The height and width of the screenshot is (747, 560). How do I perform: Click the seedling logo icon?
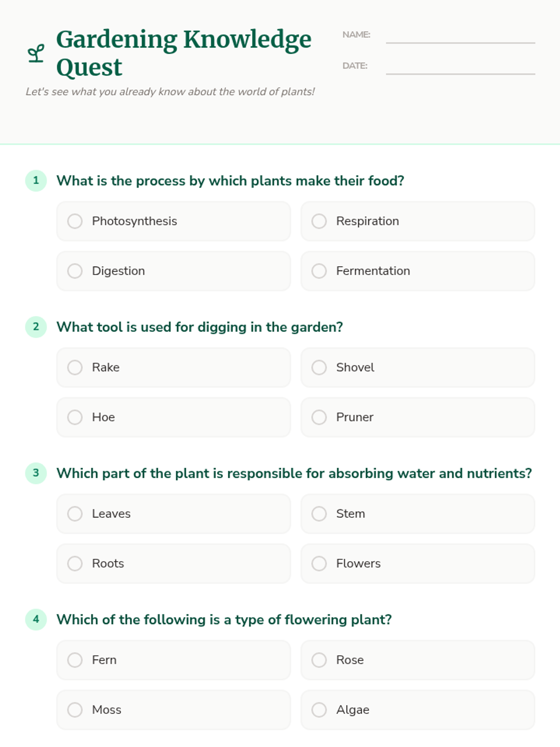click(x=36, y=53)
